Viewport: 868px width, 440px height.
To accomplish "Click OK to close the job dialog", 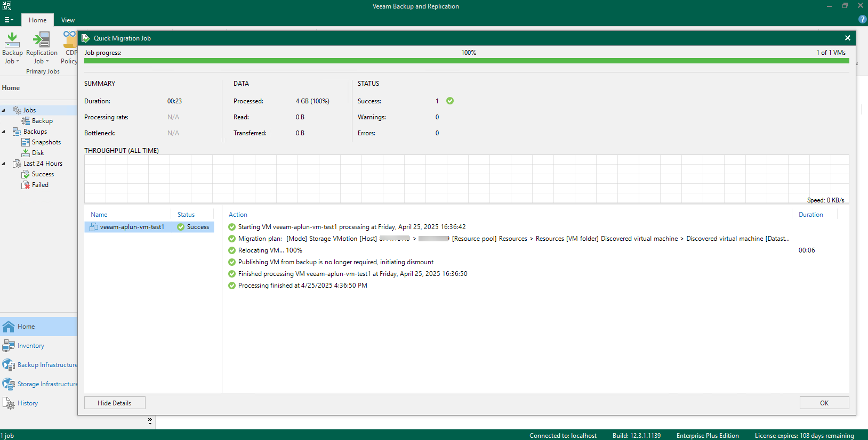I will [x=824, y=403].
